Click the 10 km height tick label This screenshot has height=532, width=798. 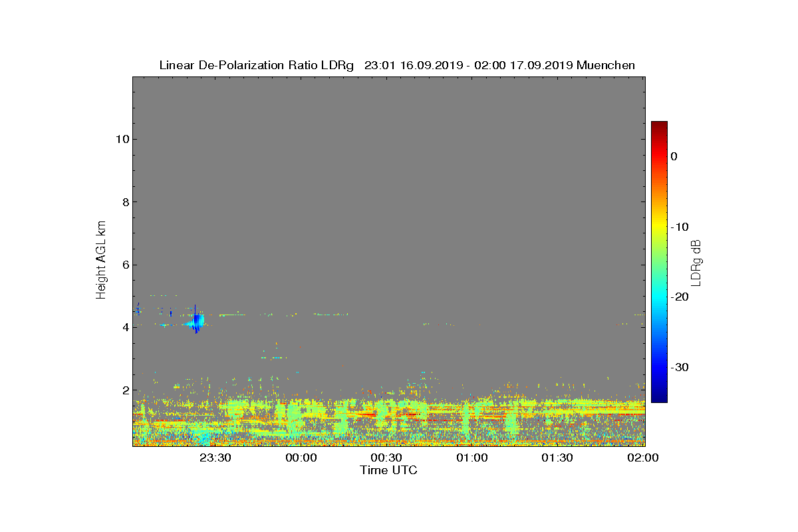[x=121, y=139]
